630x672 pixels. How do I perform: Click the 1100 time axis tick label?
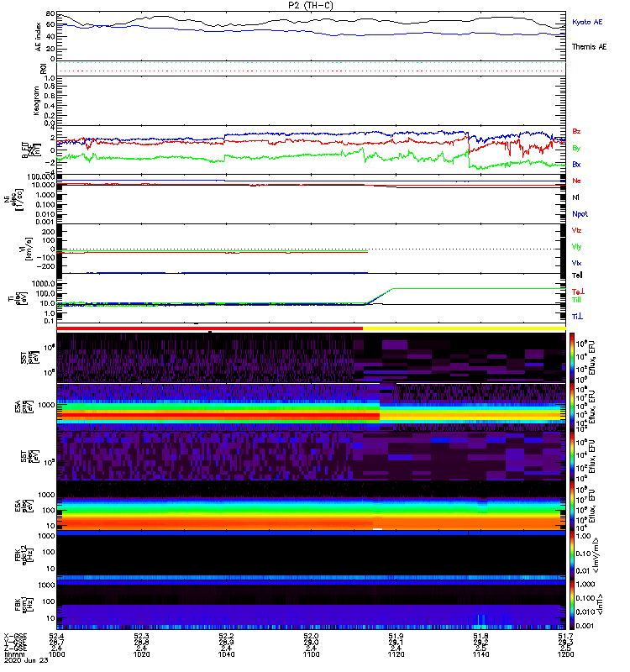click(x=311, y=654)
